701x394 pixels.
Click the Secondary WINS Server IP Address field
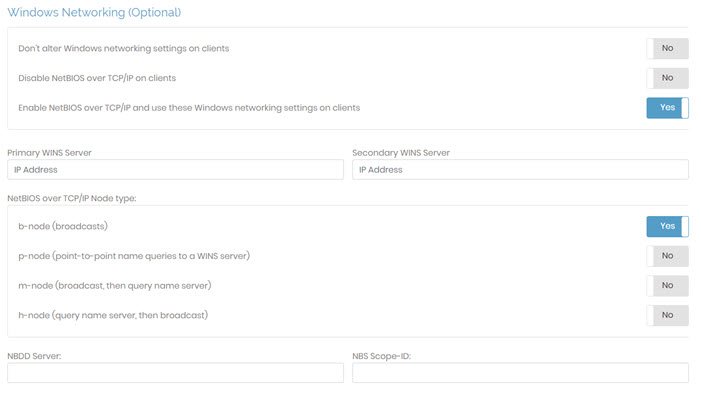click(x=520, y=170)
